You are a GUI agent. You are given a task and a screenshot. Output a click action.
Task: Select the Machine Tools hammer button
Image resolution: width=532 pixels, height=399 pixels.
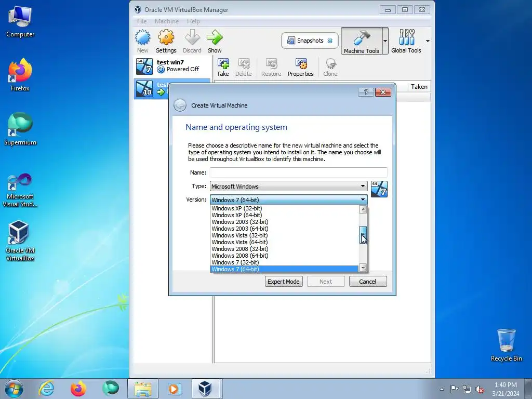click(362, 41)
